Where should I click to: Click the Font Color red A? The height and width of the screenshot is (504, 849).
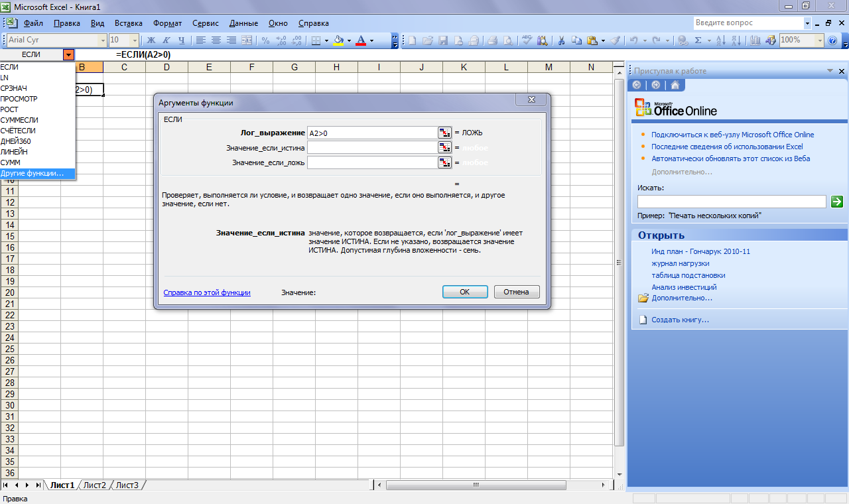[361, 40]
